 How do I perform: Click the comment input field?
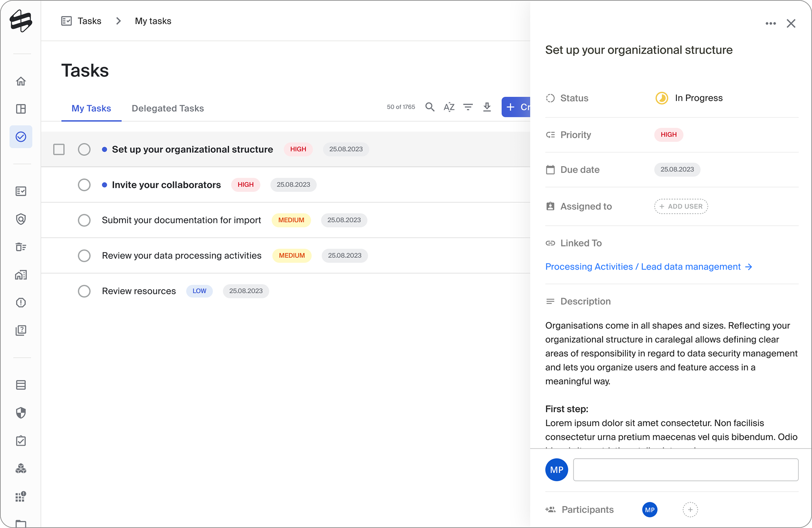click(x=685, y=470)
